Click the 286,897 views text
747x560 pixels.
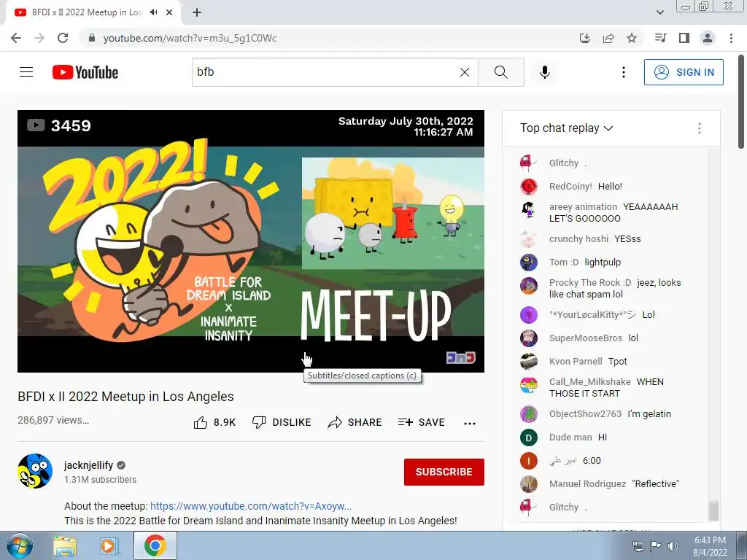pyautogui.click(x=53, y=420)
